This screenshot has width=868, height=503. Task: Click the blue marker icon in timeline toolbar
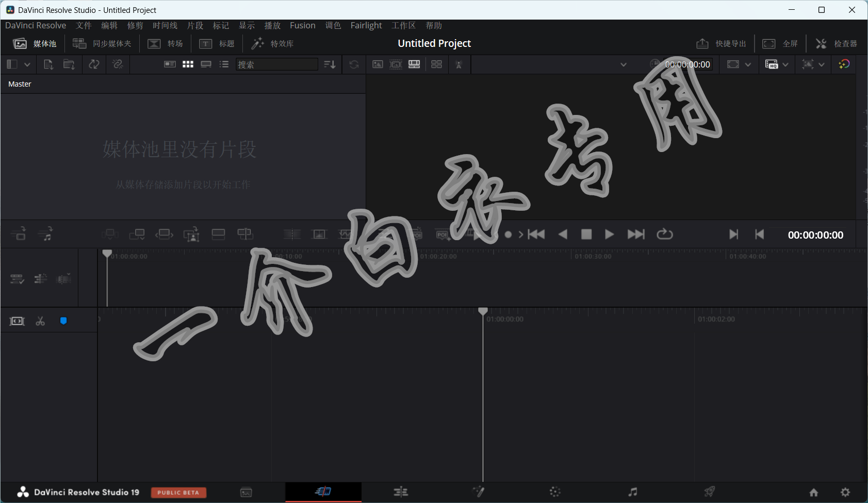pos(63,321)
